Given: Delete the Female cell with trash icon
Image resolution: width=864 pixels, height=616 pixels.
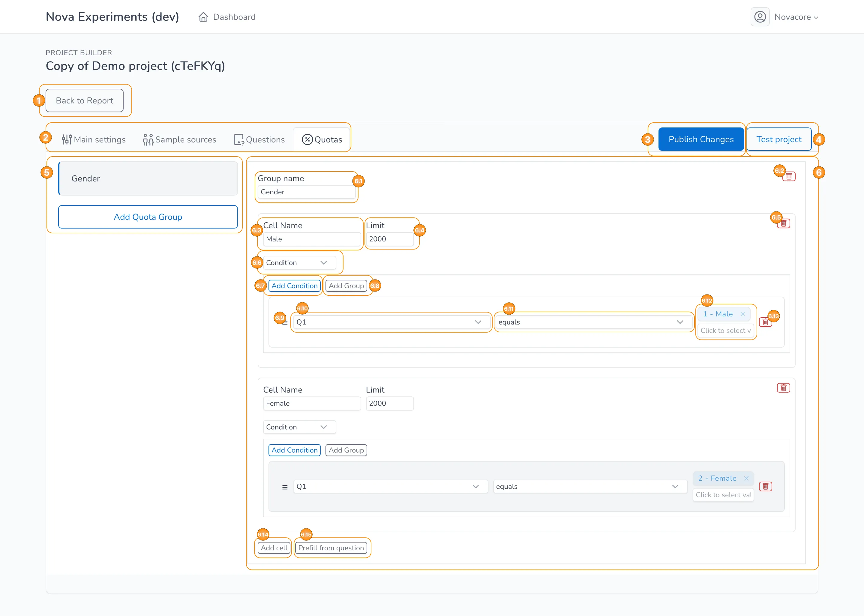Looking at the screenshot, I should point(783,388).
